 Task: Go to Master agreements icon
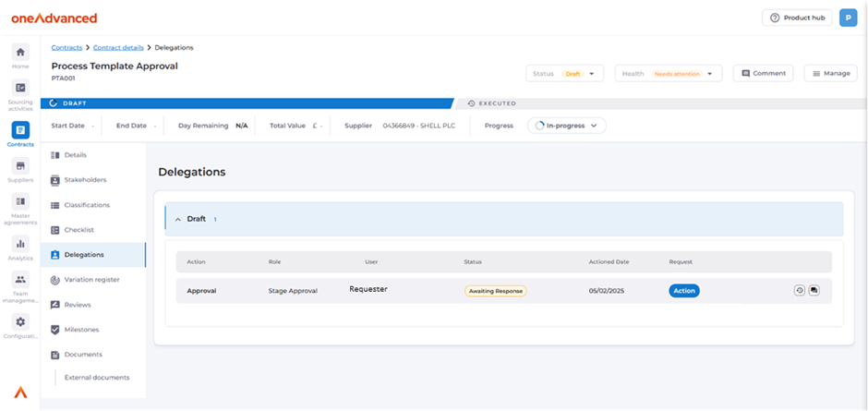tap(20, 201)
